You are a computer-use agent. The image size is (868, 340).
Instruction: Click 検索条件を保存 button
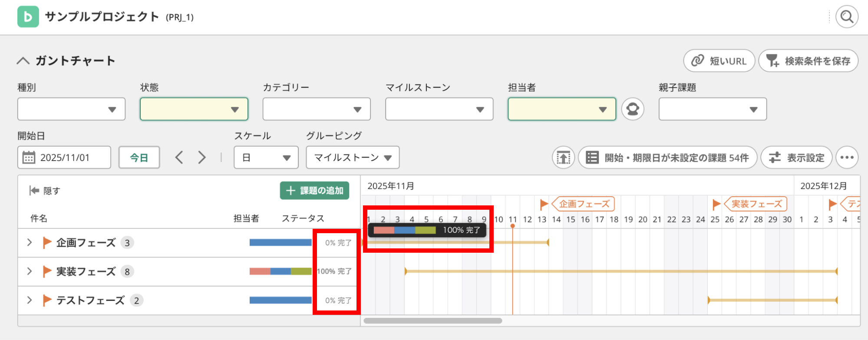808,61
